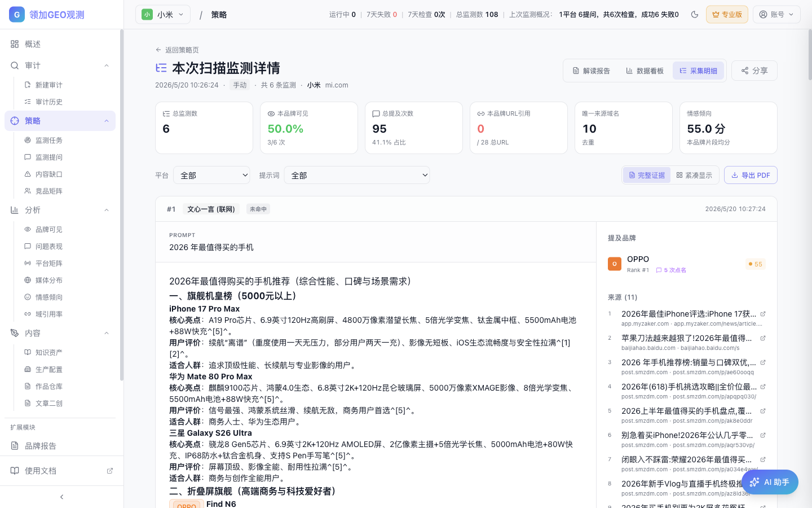The image size is (812, 508).
Task: Open the 平台 filter dropdown
Action: 211,175
